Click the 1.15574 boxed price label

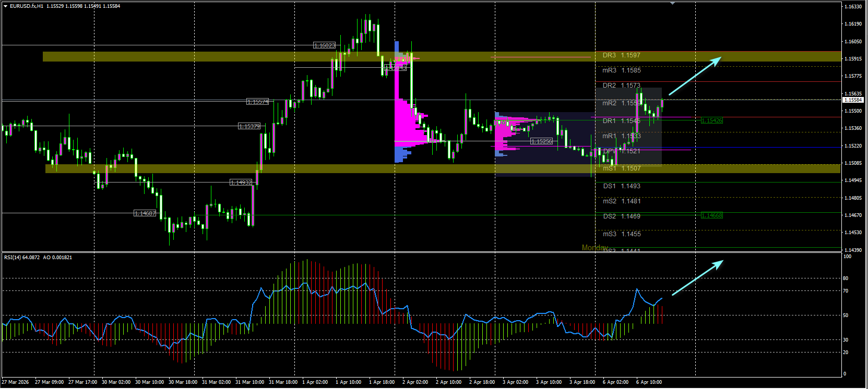click(x=258, y=102)
